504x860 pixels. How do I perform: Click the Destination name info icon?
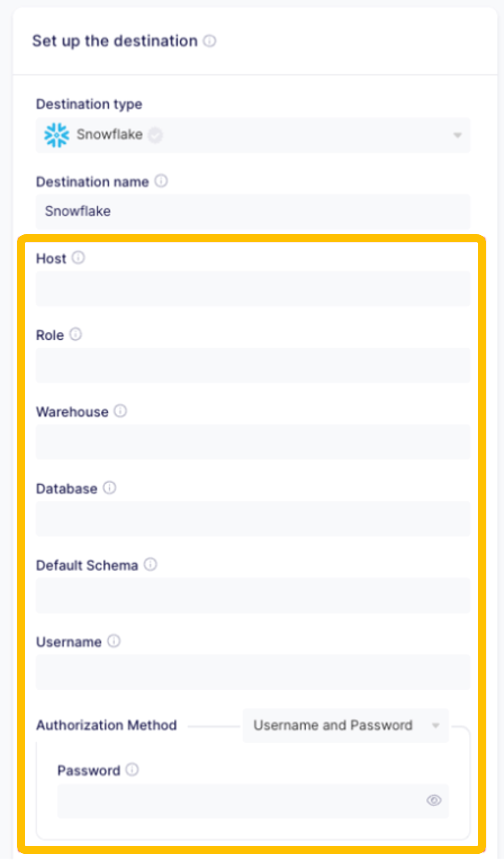161,181
